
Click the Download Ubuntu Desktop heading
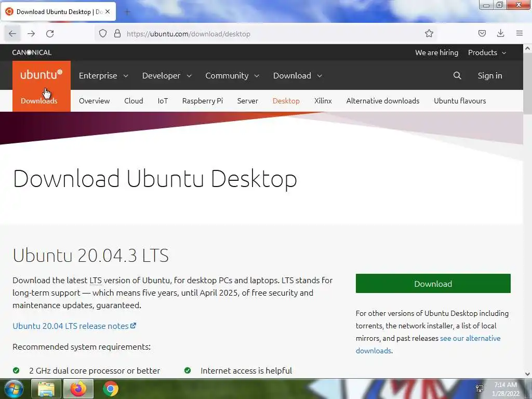tap(155, 179)
